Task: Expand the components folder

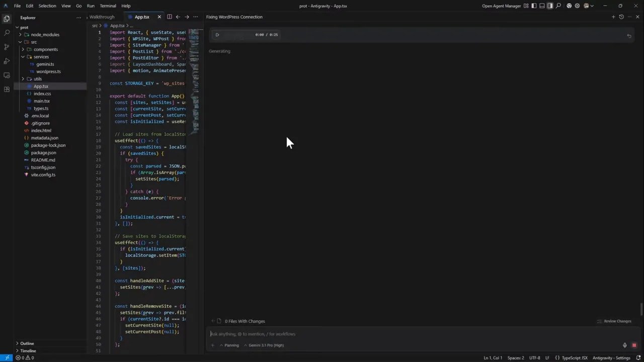Action: tap(46, 49)
